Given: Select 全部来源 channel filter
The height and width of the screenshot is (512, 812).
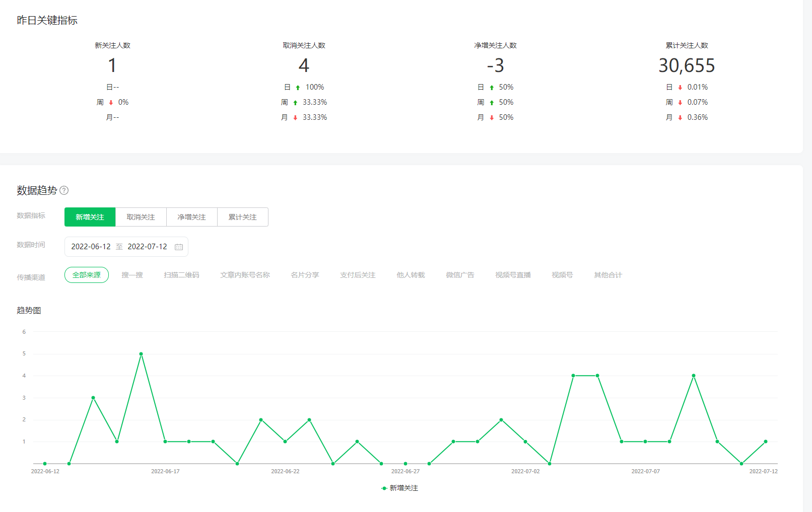Looking at the screenshot, I should pyautogui.click(x=87, y=275).
